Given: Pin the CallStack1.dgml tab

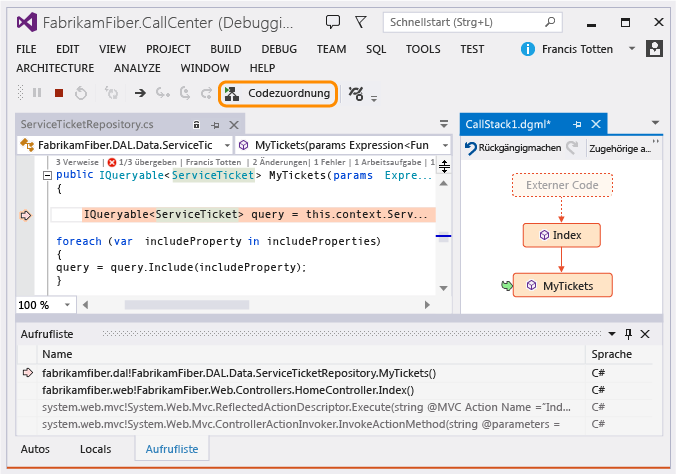Looking at the screenshot, I should 577,125.
